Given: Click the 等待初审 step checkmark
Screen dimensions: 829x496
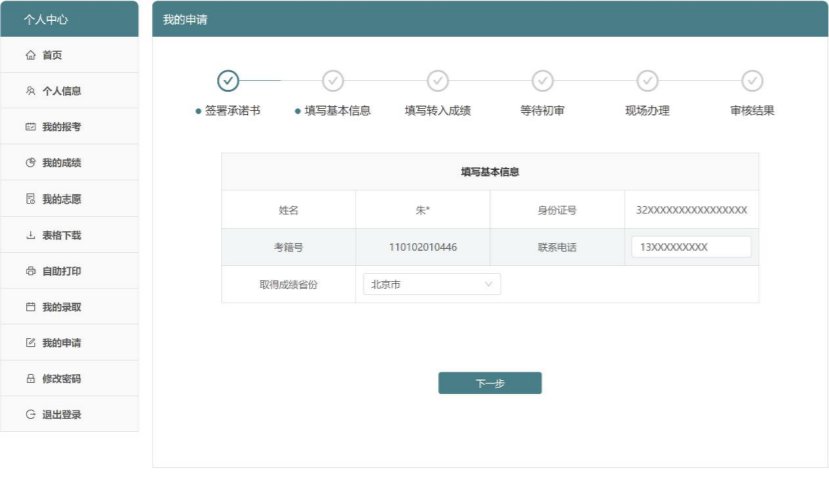Looking at the screenshot, I should click(543, 80).
